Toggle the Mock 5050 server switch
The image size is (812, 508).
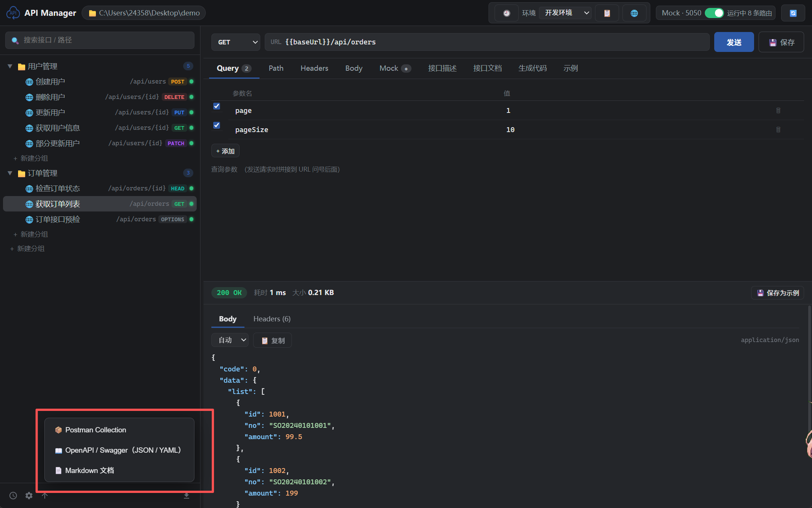coord(714,13)
